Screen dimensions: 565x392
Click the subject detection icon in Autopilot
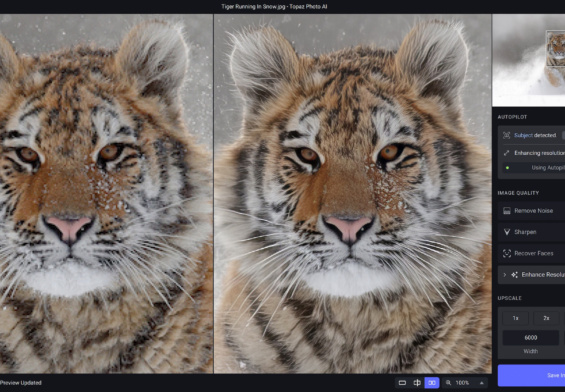507,135
